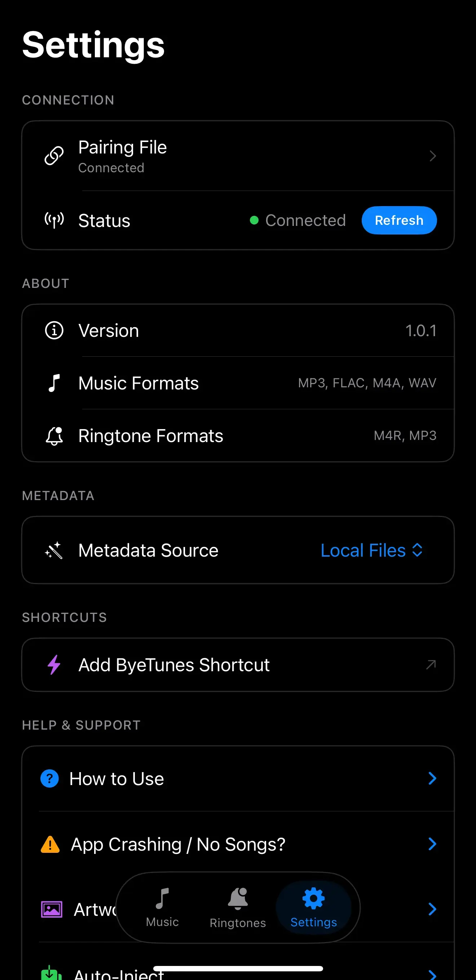Expand App Crashing / No Songs chevron
Viewport: 476px width, 980px height.
pyautogui.click(x=432, y=844)
